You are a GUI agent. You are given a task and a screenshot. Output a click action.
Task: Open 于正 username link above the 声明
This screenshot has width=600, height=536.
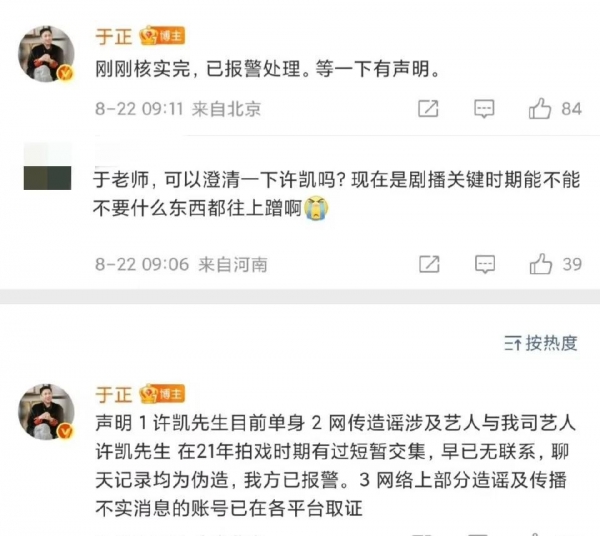point(114,395)
